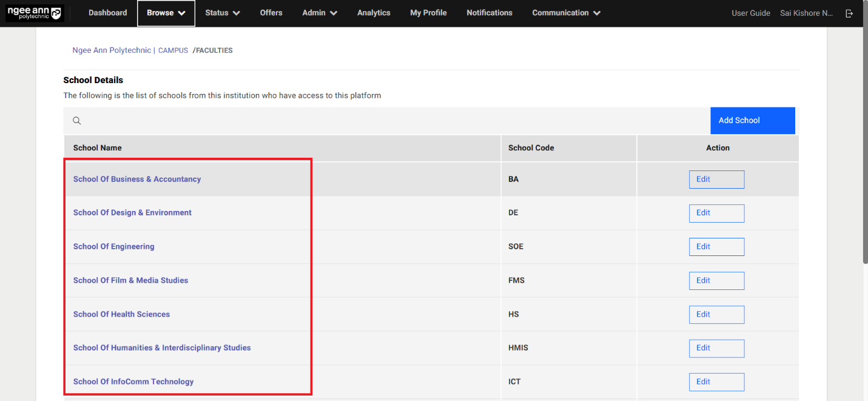868x401 pixels.
Task: Select the Offers menu item
Action: (x=271, y=13)
